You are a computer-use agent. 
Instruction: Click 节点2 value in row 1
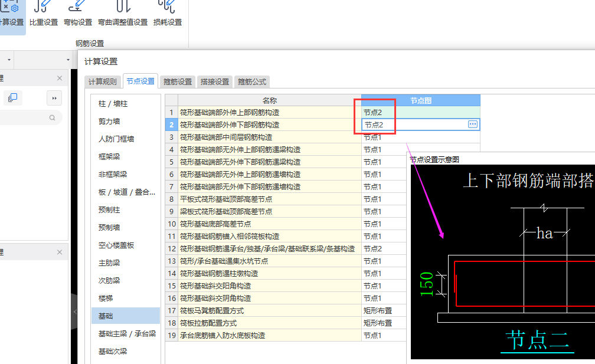click(372, 113)
